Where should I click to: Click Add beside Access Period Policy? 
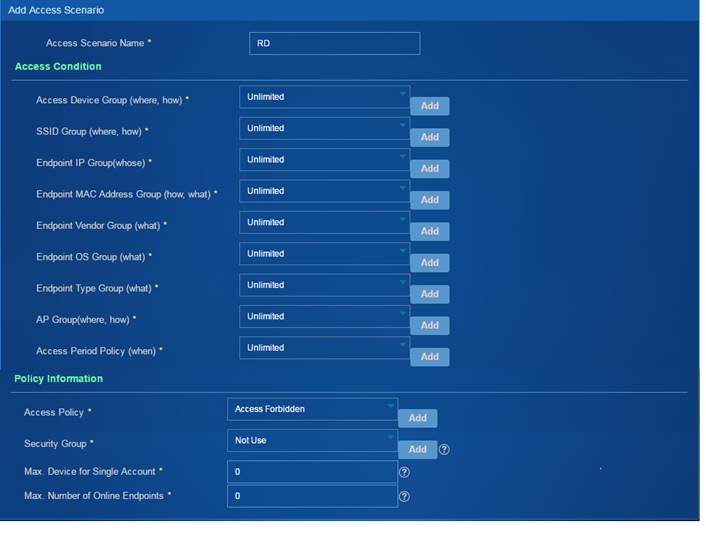click(430, 356)
